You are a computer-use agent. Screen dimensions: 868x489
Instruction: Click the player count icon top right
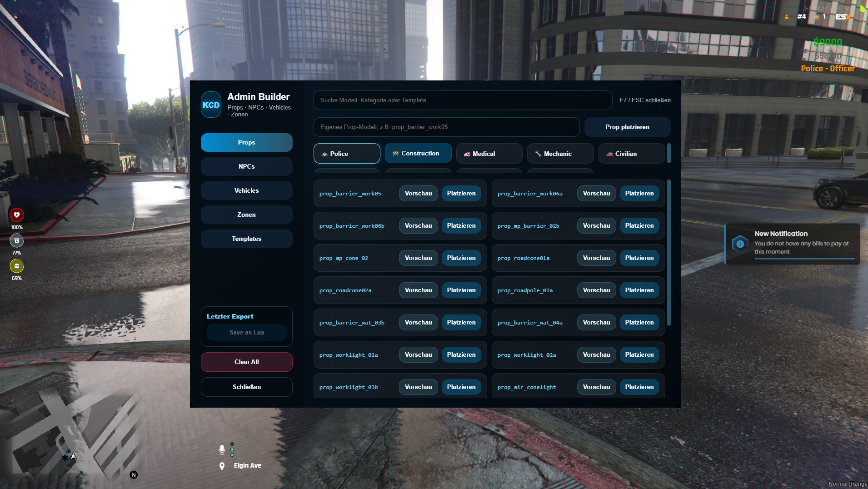pyautogui.click(x=787, y=17)
